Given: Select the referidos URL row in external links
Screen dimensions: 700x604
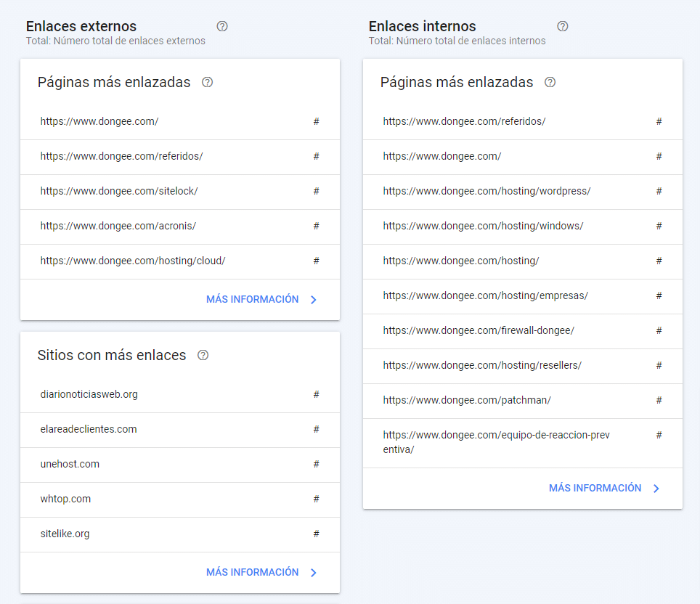Looking at the screenshot, I should point(180,157).
